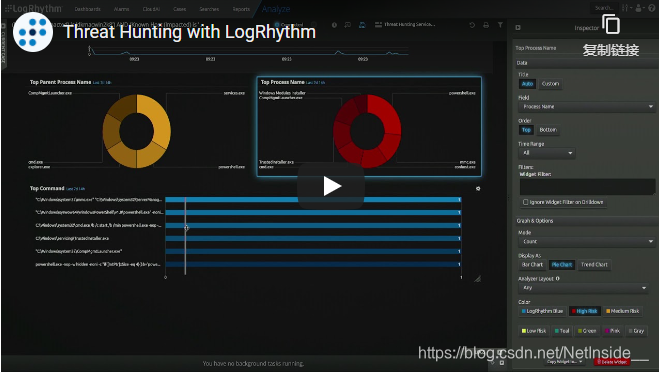
Task: Choose the Teal color
Action: [561, 331]
